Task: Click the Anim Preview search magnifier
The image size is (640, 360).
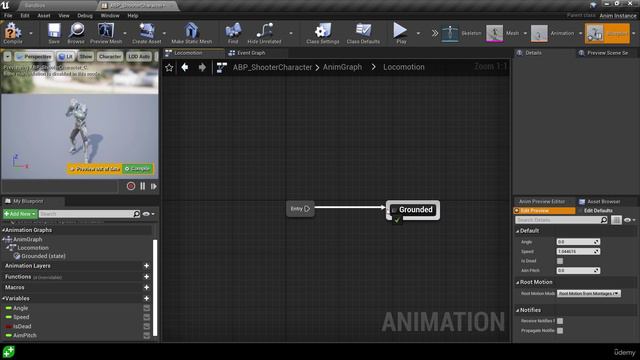Action: [604, 220]
